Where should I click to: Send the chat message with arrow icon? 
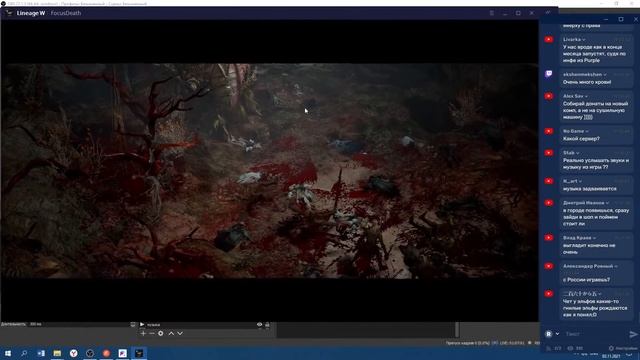point(633,334)
